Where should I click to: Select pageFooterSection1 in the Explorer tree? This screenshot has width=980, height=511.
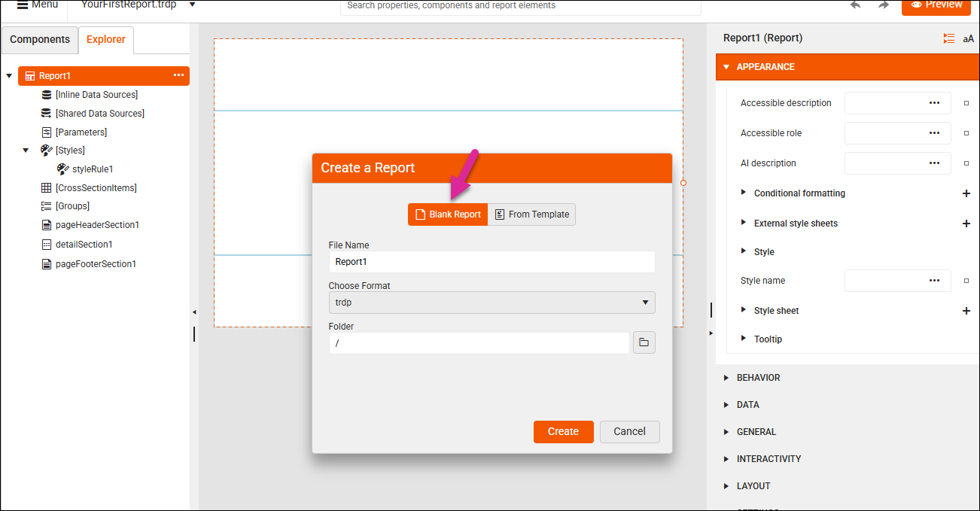tap(96, 264)
